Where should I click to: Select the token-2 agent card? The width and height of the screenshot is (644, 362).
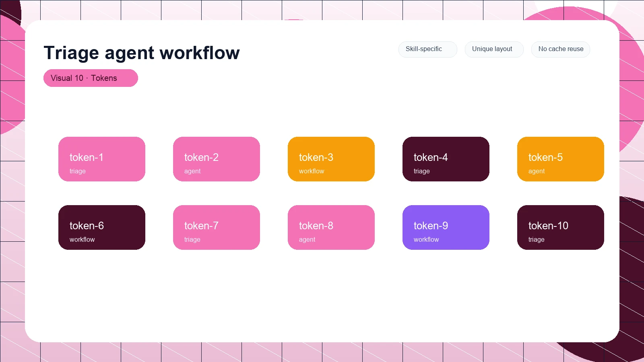pyautogui.click(x=217, y=159)
